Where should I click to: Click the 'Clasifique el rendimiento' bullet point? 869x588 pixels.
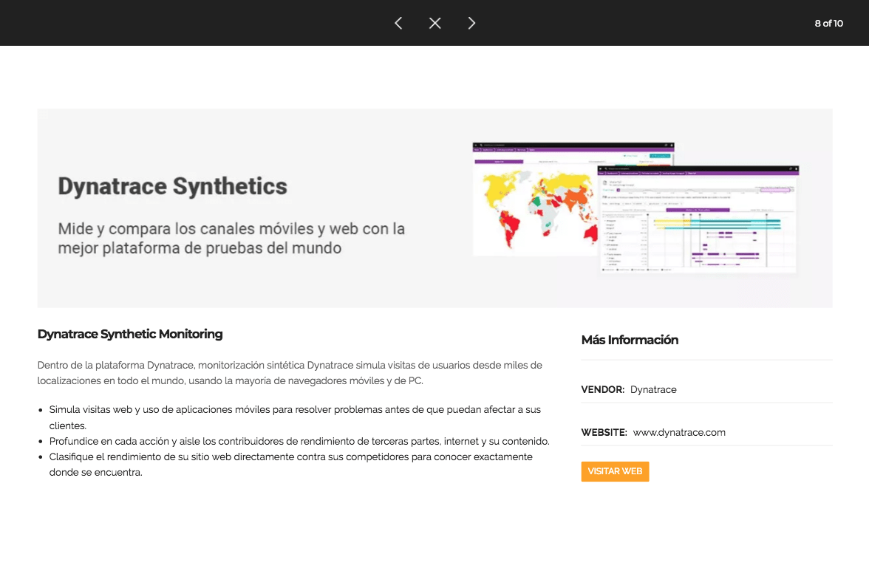pos(290,457)
